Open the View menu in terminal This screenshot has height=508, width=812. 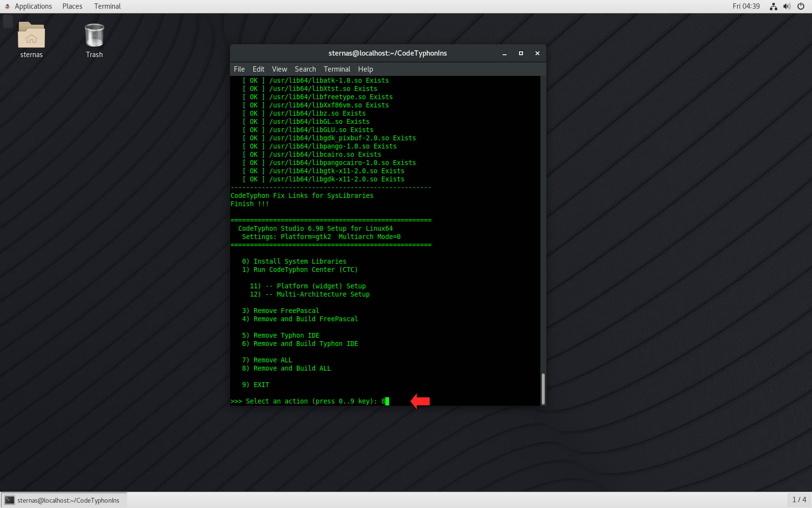point(279,69)
